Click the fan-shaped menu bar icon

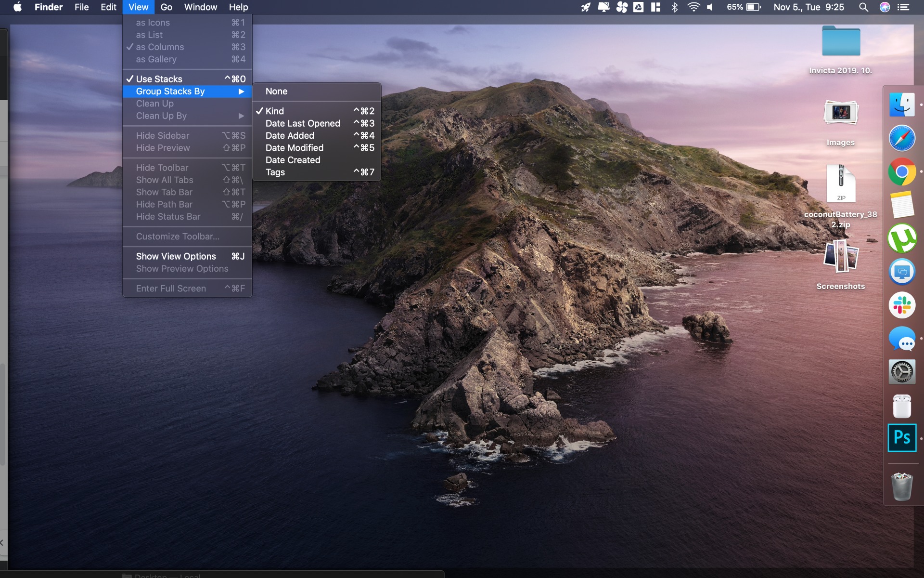coord(622,7)
